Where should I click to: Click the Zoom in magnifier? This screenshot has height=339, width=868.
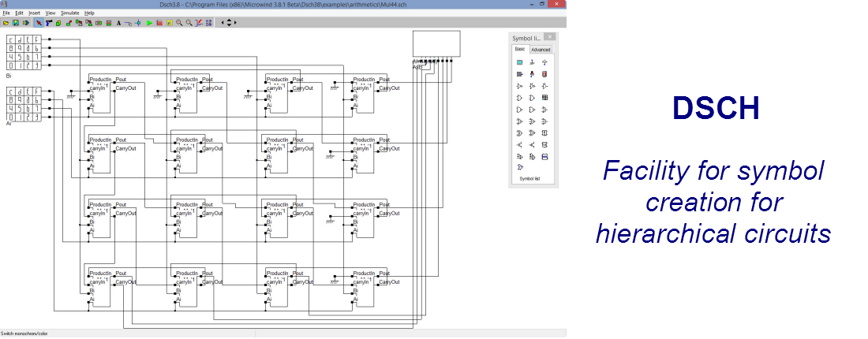pyautogui.click(x=179, y=23)
